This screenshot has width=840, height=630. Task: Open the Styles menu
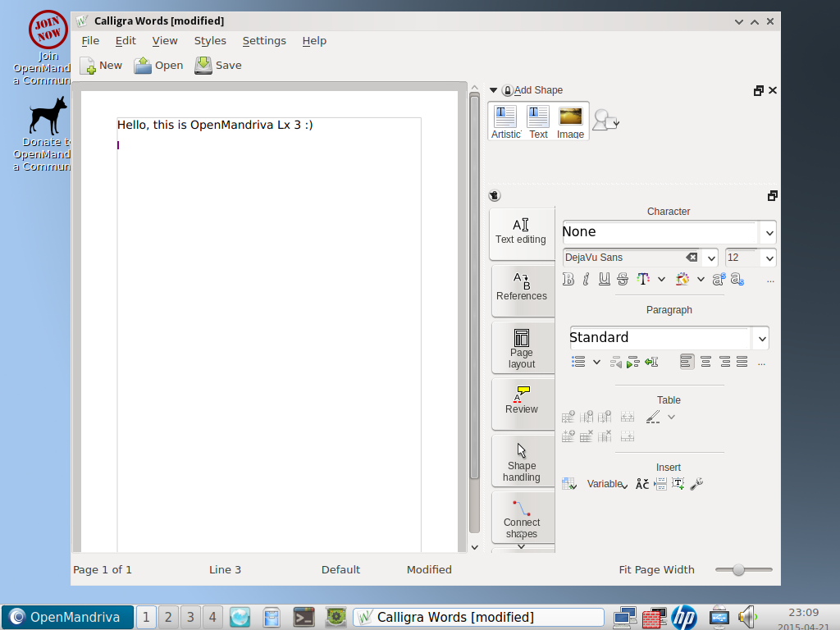pyautogui.click(x=210, y=41)
